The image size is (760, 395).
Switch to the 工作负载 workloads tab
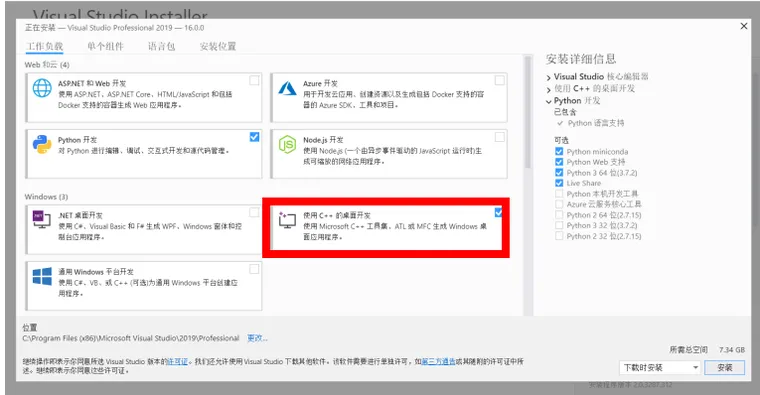(x=44, y=47)
